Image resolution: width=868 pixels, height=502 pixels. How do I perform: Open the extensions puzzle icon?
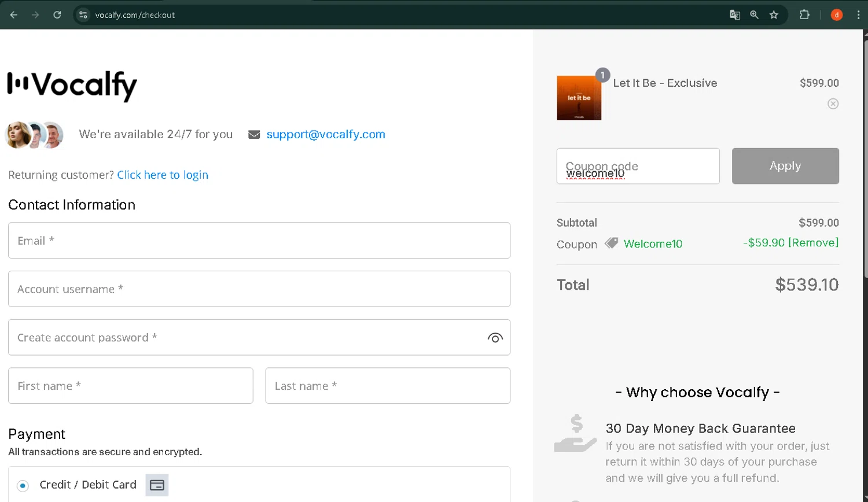[804, 15]
